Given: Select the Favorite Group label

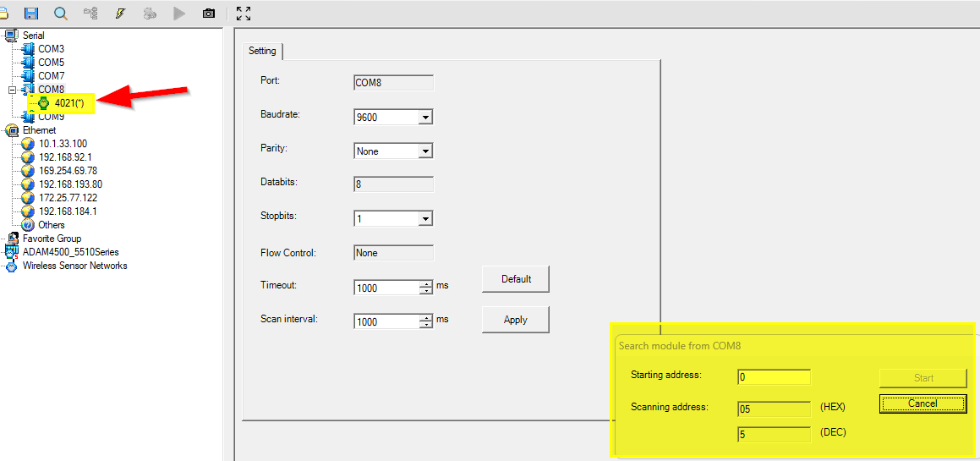Looking at the screenshot, I should point(52,239).
